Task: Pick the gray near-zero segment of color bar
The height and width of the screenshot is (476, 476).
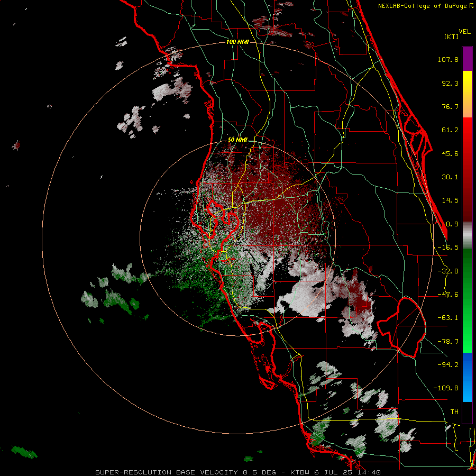Action: [467, 235]
